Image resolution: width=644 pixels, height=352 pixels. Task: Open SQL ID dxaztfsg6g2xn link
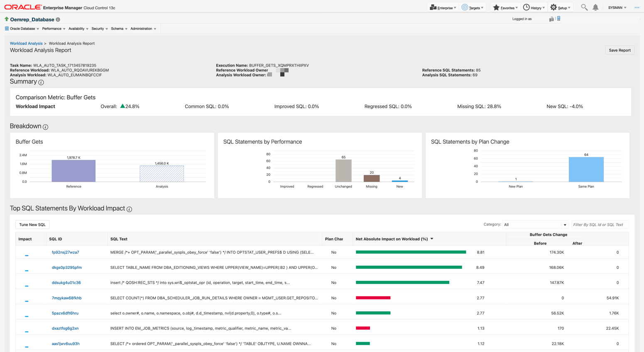(x=65, y=328)
